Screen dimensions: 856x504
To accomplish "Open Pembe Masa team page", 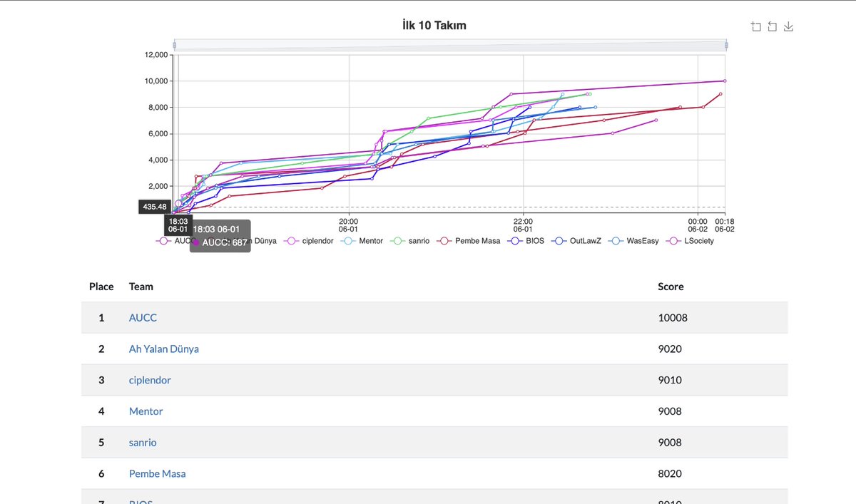I will coord(158,474).
